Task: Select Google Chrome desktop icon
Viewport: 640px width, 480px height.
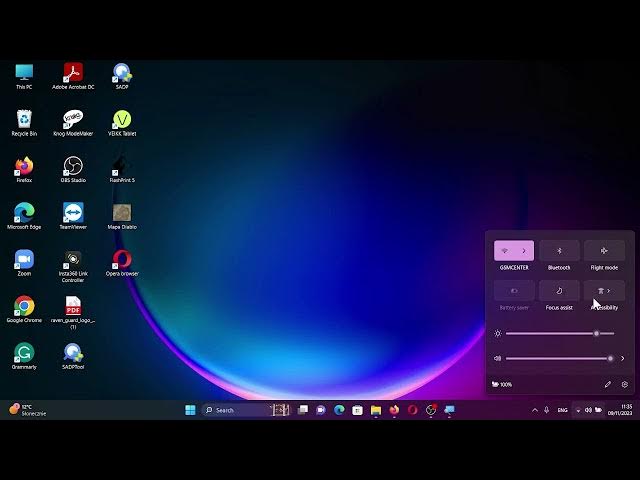Action: [x=24, y=309]
